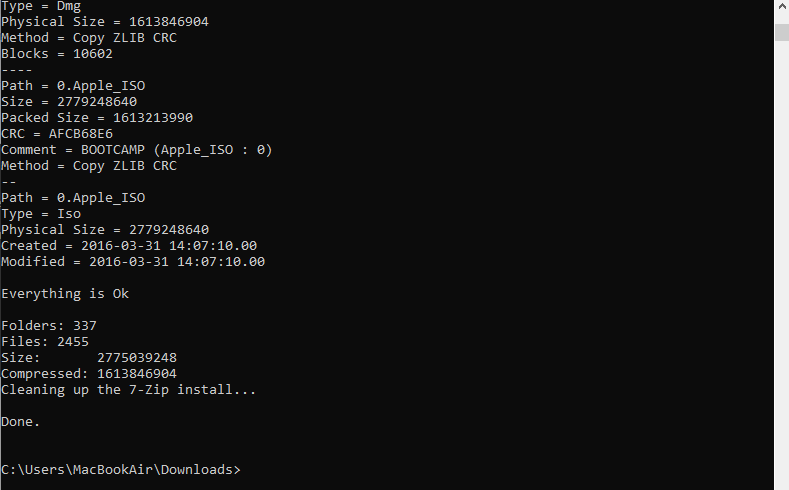Click the "Blocks = 10602" line
This screenshot has width=789, height=490.
click(57, 54)
